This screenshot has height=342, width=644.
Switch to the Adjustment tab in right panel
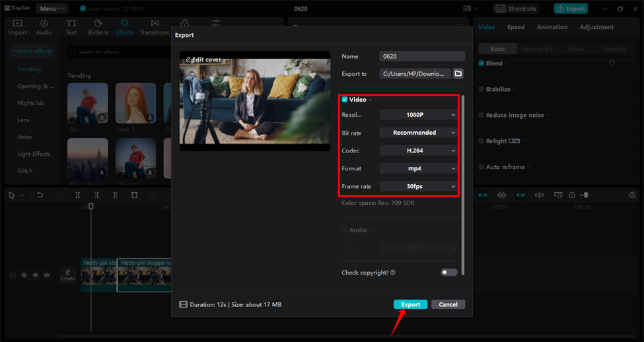(596, 27)
